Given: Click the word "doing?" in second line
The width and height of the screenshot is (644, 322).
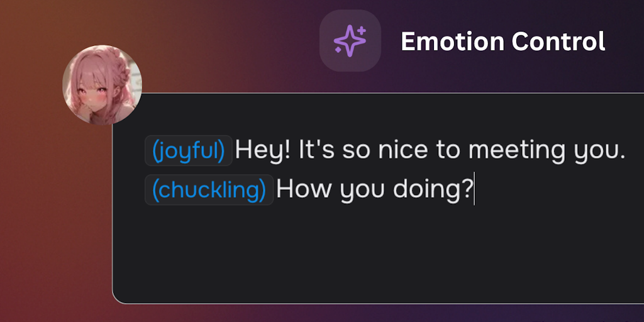Looking at the screenshot, I should click(x=433, y=190).
